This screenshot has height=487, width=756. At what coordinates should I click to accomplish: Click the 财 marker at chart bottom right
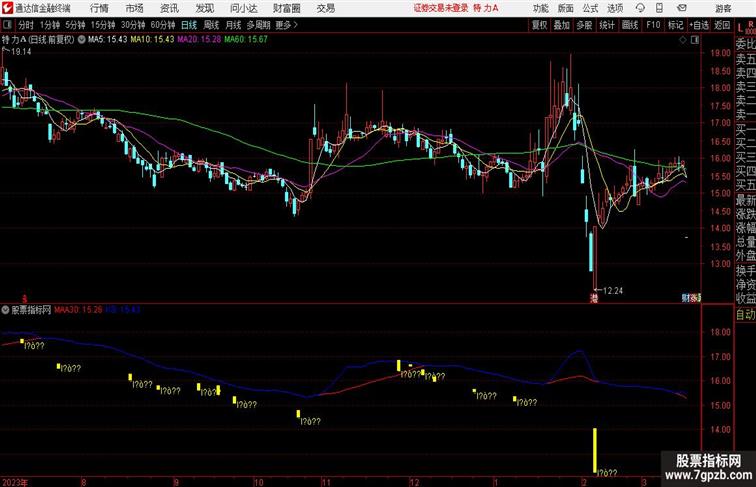685,298
